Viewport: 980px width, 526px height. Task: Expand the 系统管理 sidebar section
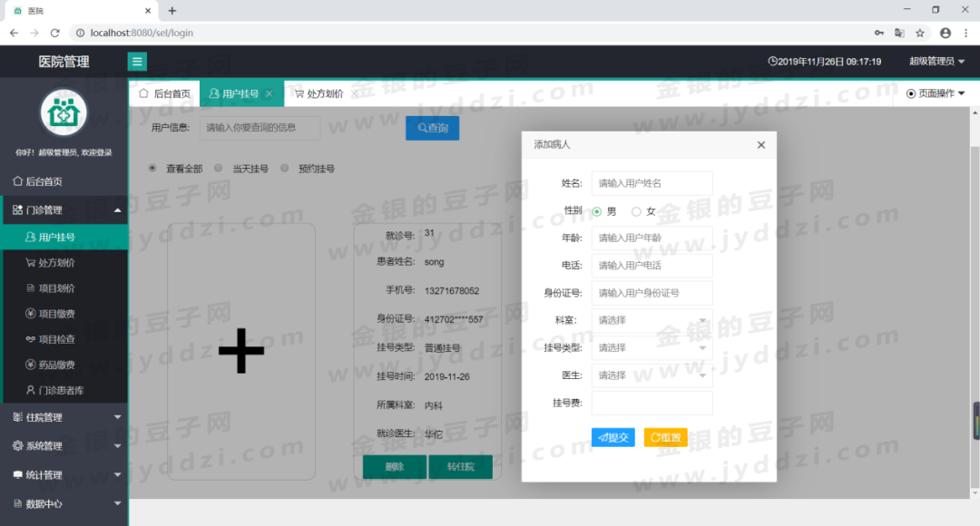[x=64, y=446]
